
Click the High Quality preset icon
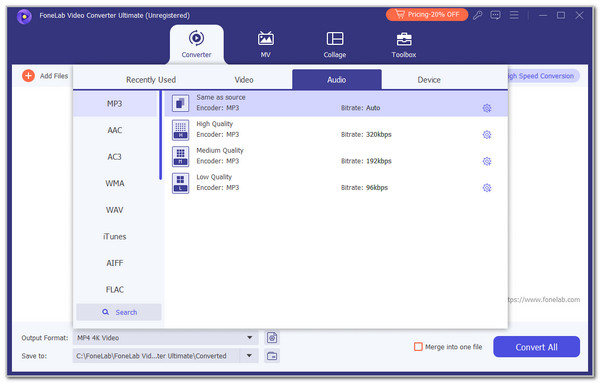180,130
